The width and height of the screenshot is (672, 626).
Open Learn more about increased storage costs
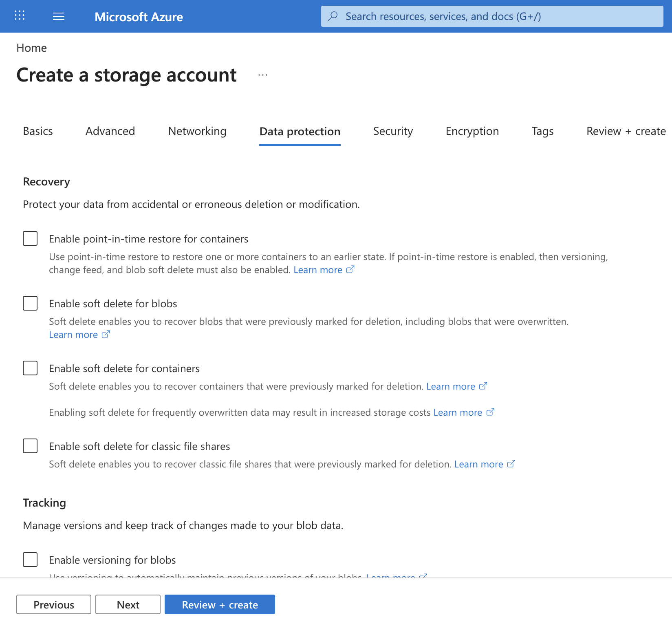pyautogui.click(x=458, y=412)
